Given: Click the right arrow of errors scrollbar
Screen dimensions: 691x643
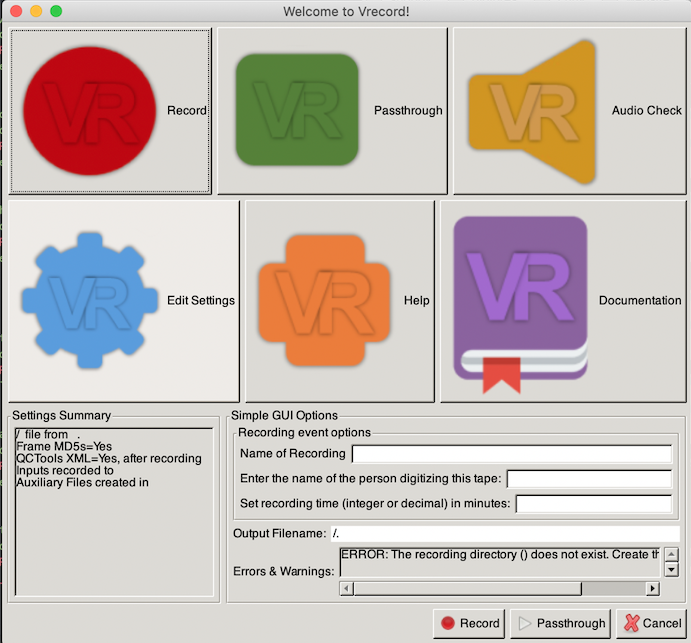Looking at the screenshot, I should 654,588.
